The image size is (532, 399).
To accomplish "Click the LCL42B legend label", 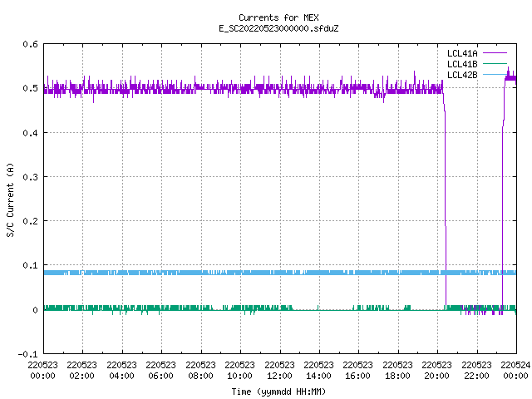I will tap(462, 75).
